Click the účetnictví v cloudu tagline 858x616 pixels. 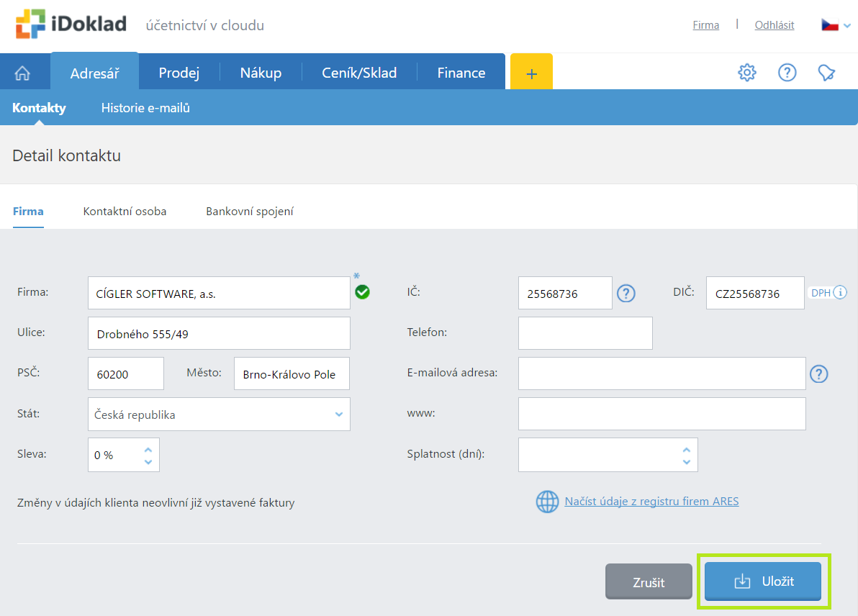(204, 25)
